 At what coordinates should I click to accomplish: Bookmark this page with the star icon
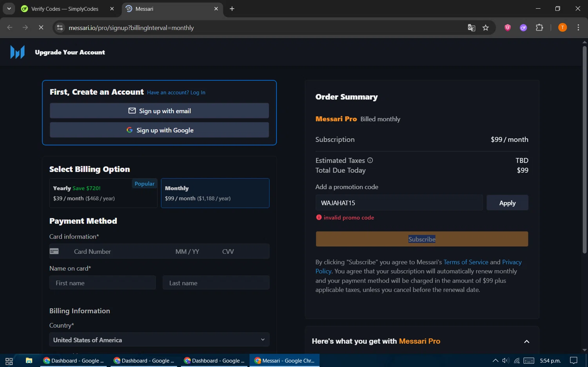(x=486, y=27)
